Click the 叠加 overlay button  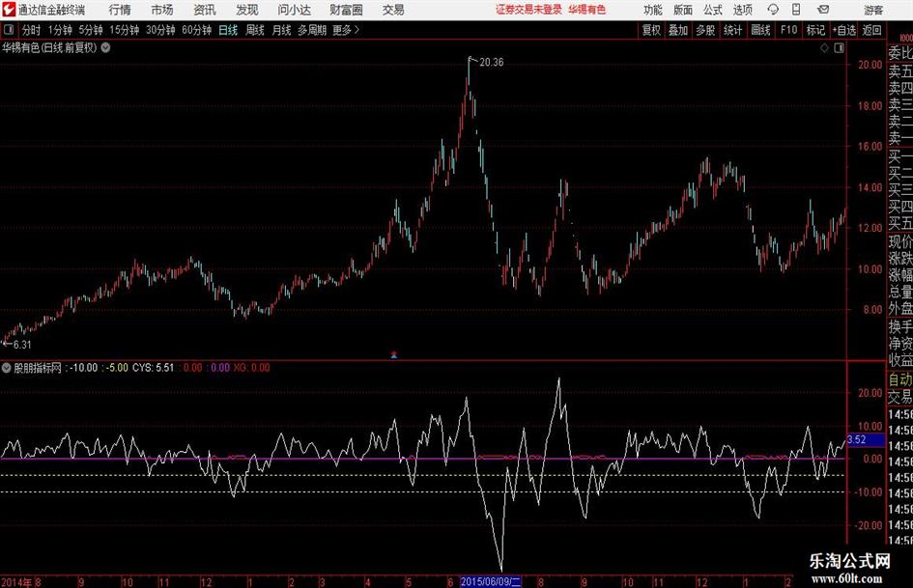click(x=678, y=30)
